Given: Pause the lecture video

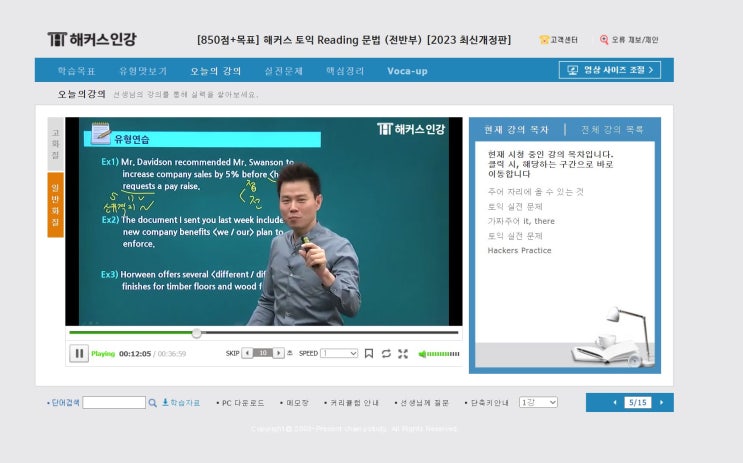Looking at the screenshot, I should coord(79,354).
